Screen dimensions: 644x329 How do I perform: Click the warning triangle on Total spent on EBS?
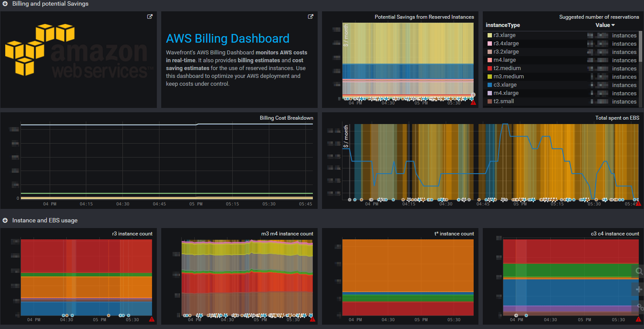coord(638,204)
